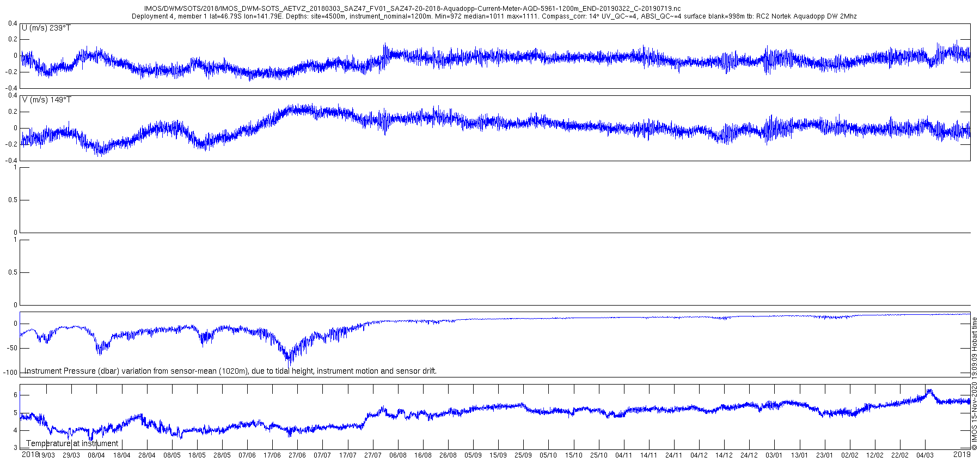Select the '25/10' date tick label
Screen dimensions: 980x463
[x=598, y=455]
